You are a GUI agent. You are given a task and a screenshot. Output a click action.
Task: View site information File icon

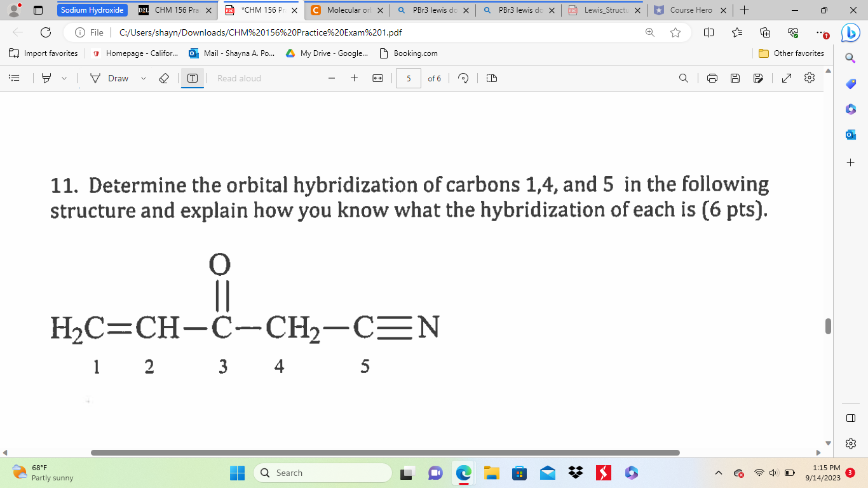coord(89,32)
